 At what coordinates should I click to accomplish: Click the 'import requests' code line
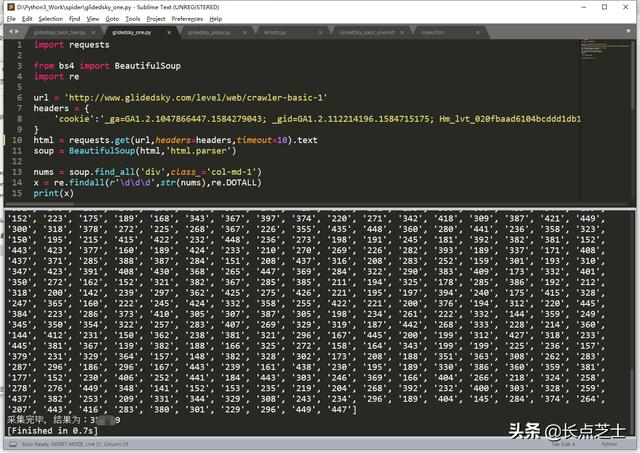tap(71, 44)
